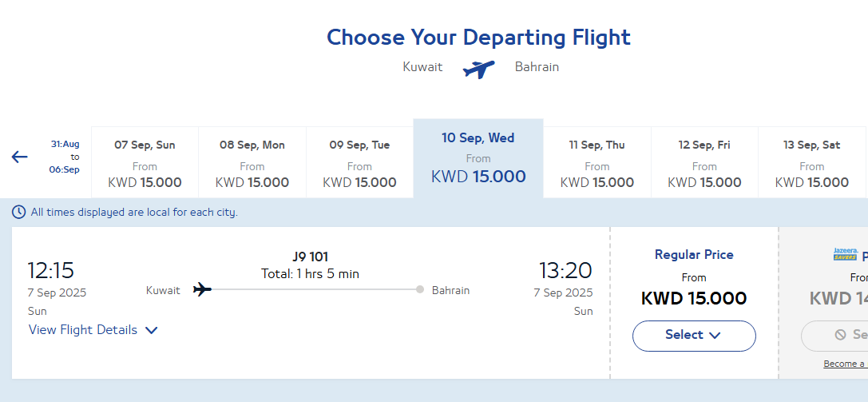Click the 31 Aug to 06 Sep week link
Image resolution: width=868 pixels, height=402 pixels.
point(65,157)
